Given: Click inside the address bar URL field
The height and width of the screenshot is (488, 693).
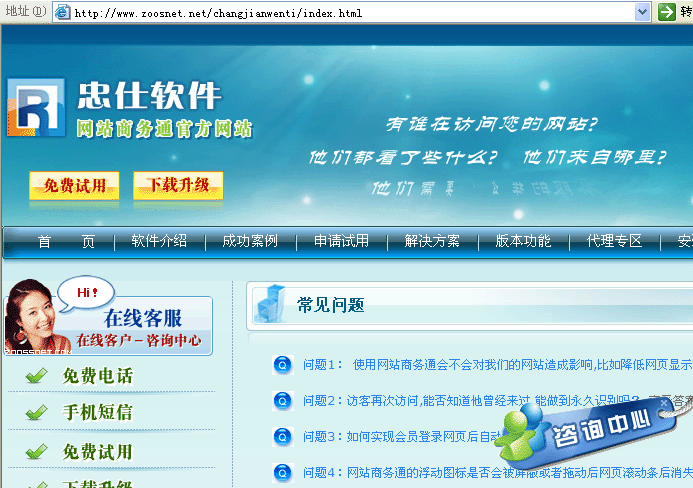Looking at the screenshot, I should coord(350,13).
